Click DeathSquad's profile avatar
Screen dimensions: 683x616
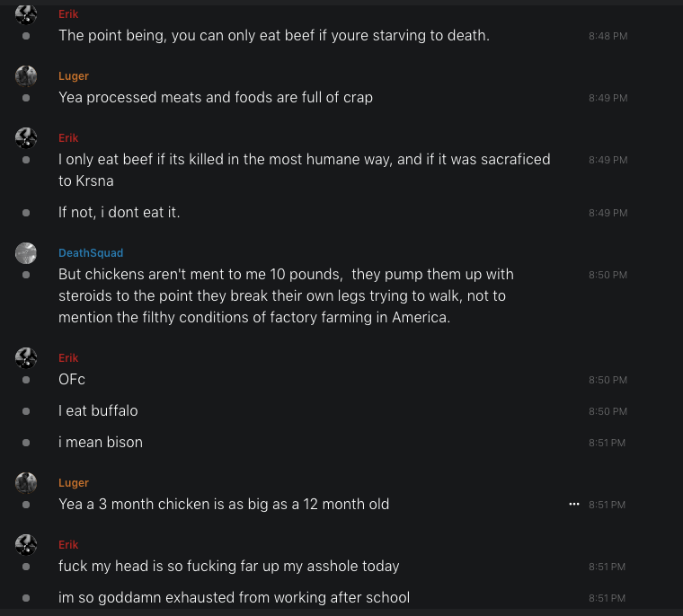pos(26,253)
